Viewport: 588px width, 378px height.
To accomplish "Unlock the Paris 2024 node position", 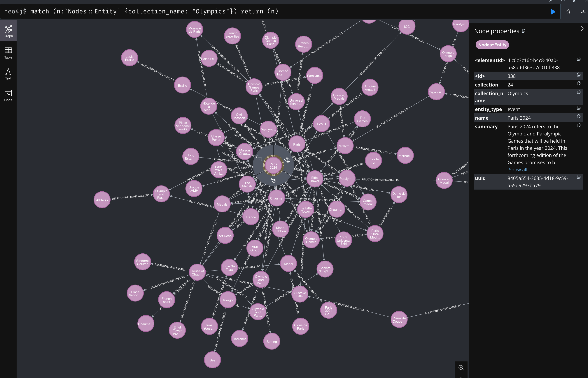I will (259, 159).
